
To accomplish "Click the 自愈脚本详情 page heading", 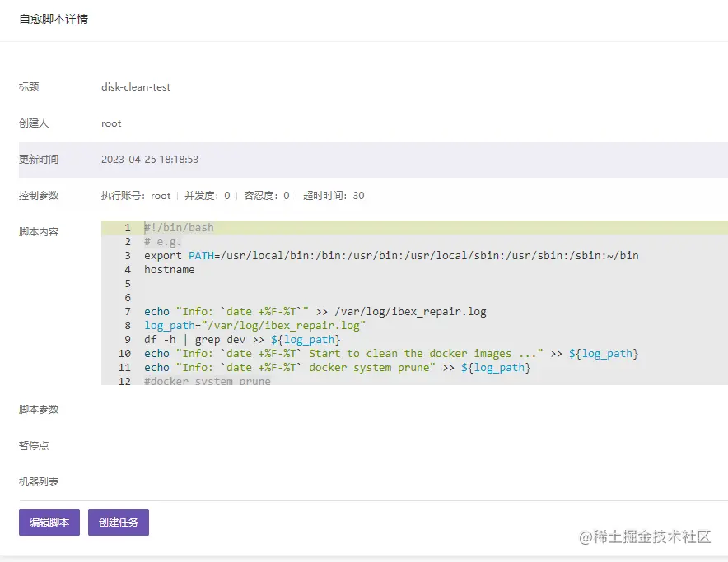I will pos(54,19).
